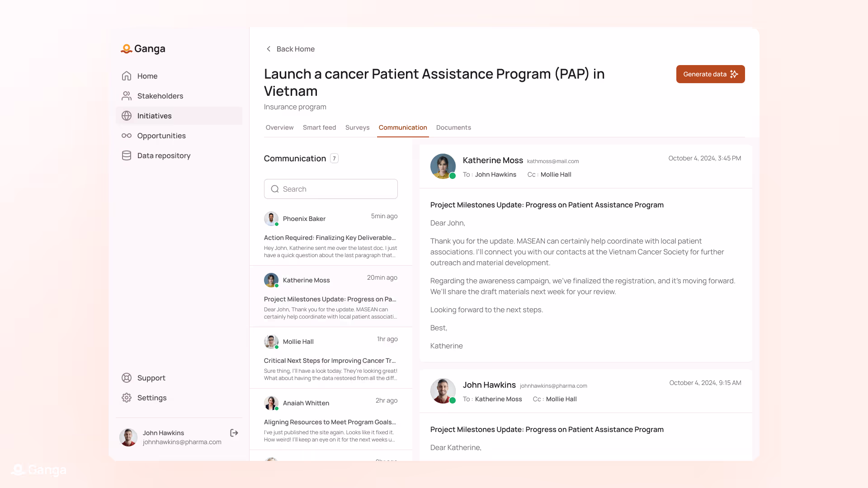Click the Data repository database icon
This screenshot has height=488, width=868.
(127, 155)
